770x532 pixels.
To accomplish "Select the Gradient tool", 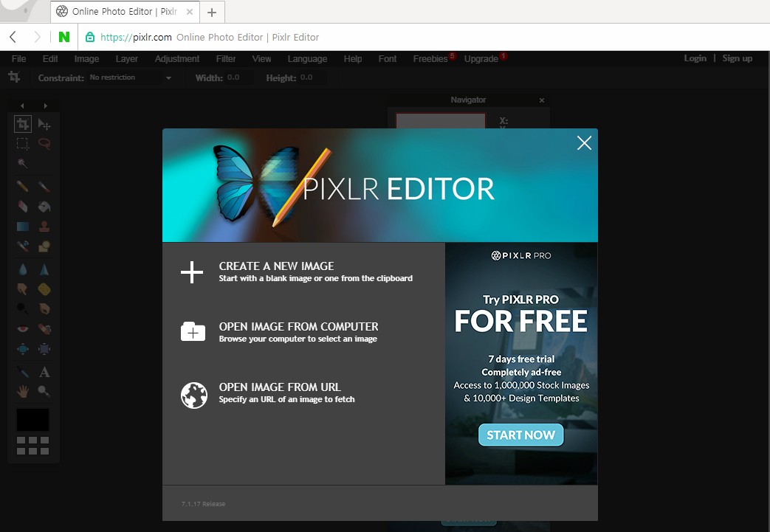I will click(23, 227).
